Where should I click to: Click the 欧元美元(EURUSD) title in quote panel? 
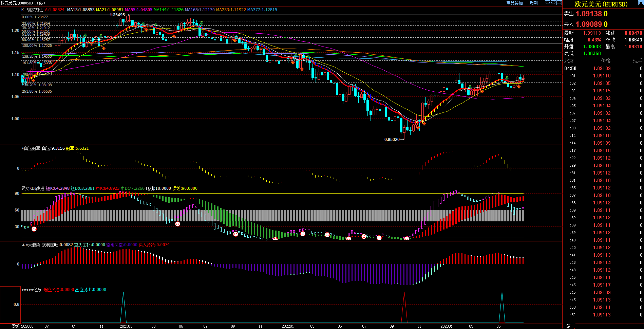click(x=601, y=4)
